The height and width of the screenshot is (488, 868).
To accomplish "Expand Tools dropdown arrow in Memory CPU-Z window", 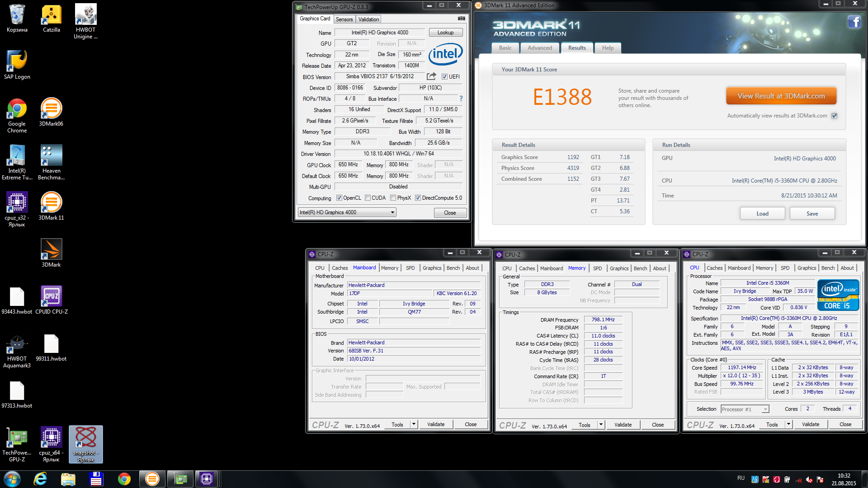I will pyautogui.click(x=601, y=425).
